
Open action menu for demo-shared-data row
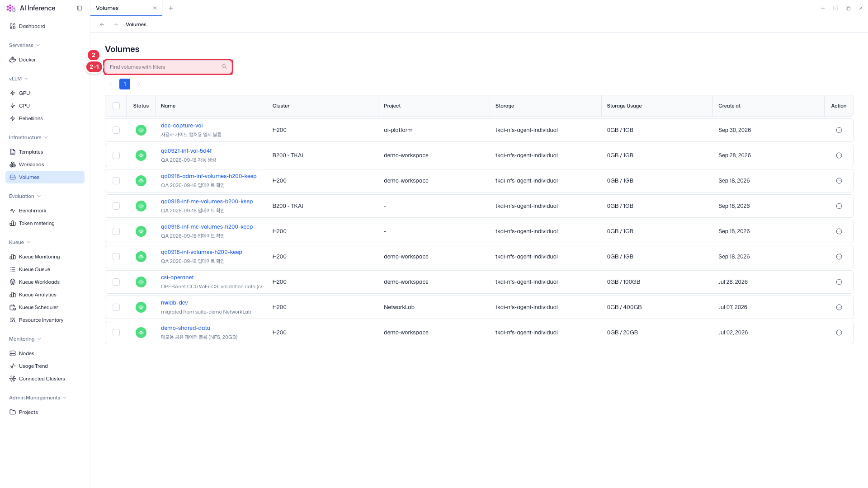pos(839,333)
